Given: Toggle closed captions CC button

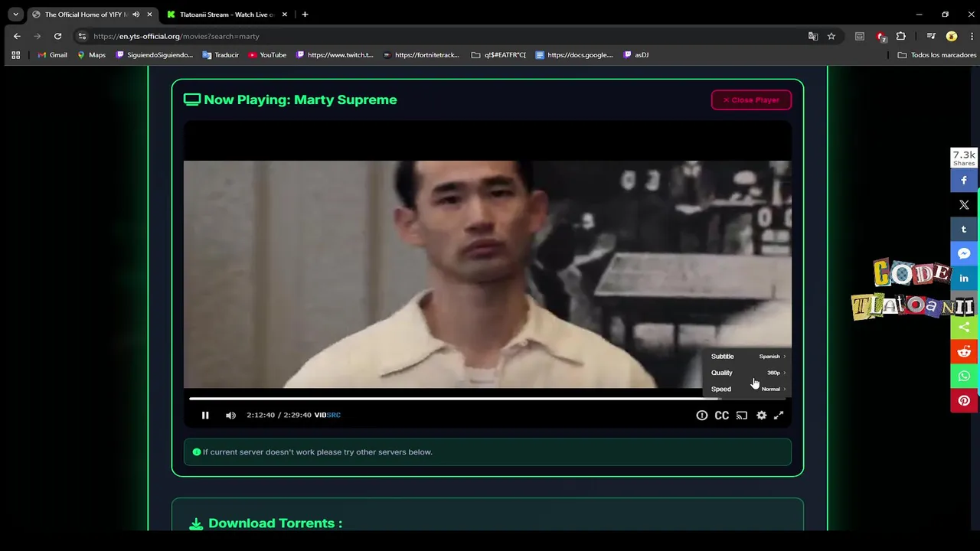Looking at the screenshot, I should (722, 415).
